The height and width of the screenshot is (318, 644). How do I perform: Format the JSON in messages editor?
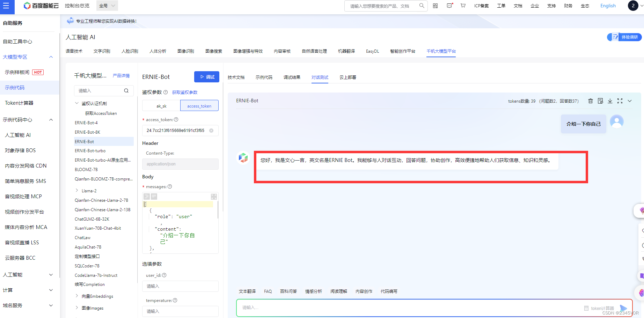click(x=147, y=197)
